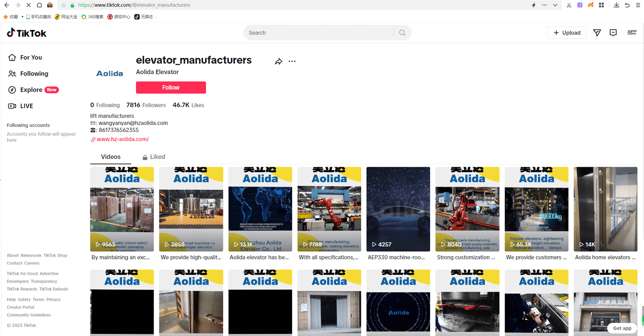Screen dimensions: 644x336
Task: Select the Videos tab
Action: pyautogui.click(x=111, y=157)
